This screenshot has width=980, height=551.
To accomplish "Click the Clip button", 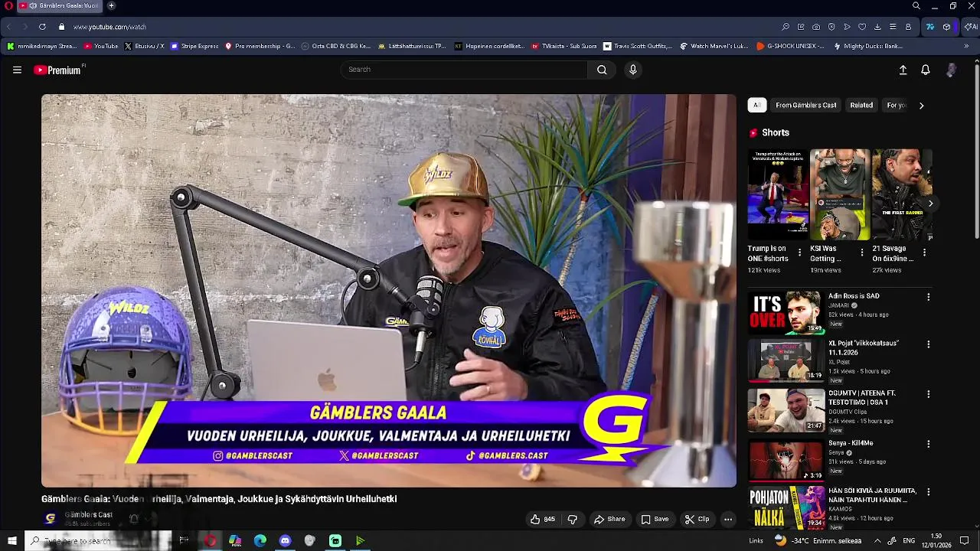I will (697, 519).
